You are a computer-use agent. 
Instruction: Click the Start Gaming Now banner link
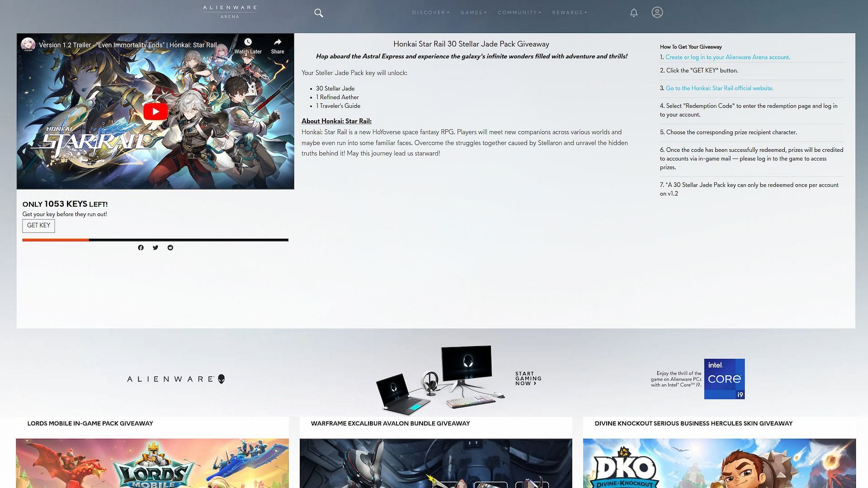tap(528, 379)
